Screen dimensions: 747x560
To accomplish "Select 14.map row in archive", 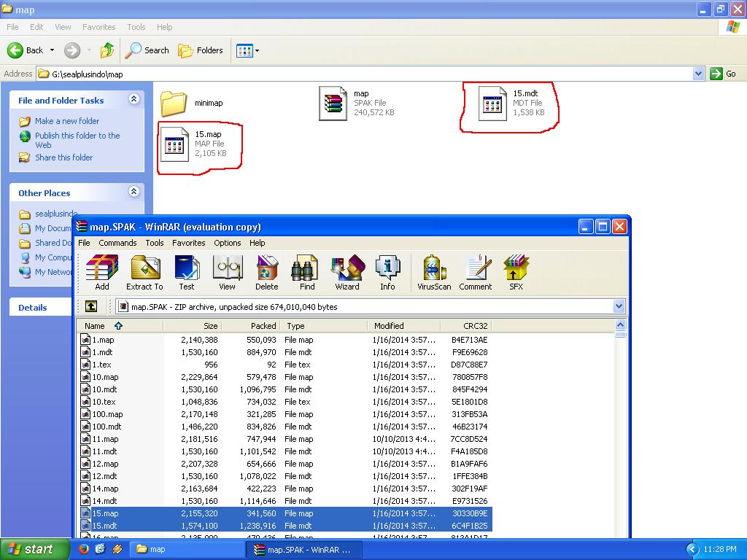I will (285, 489).
